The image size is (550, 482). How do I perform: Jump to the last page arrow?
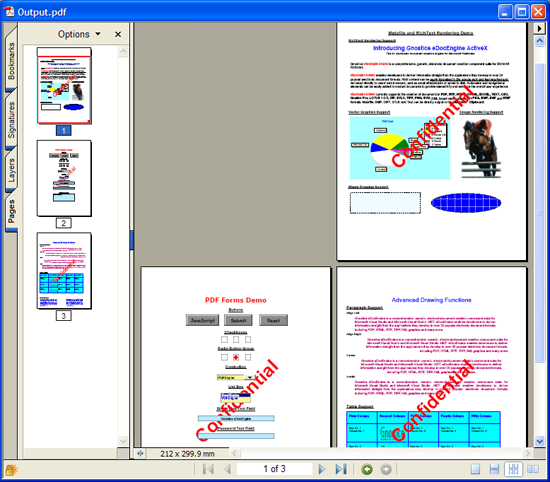click(341, 469)
